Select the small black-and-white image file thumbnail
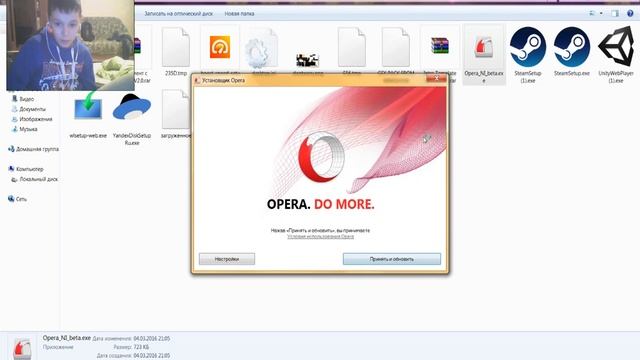Screen dimensions: 640x360 (x=307, y=60)
